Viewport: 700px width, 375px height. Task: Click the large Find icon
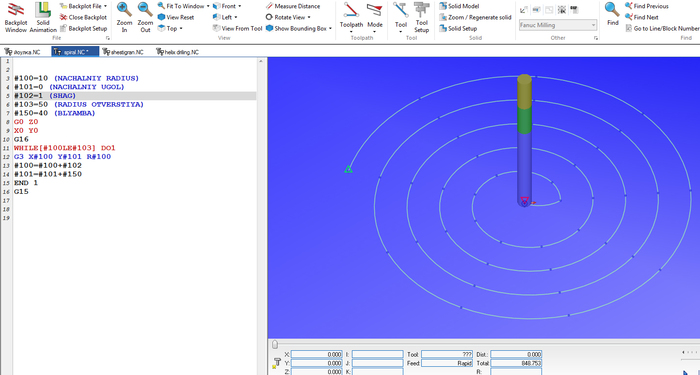(612, 14)
